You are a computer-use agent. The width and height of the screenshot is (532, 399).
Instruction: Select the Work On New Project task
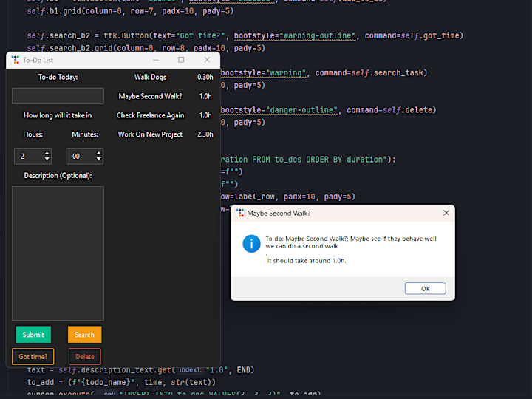pyautogui.click(x=150, y=134)
